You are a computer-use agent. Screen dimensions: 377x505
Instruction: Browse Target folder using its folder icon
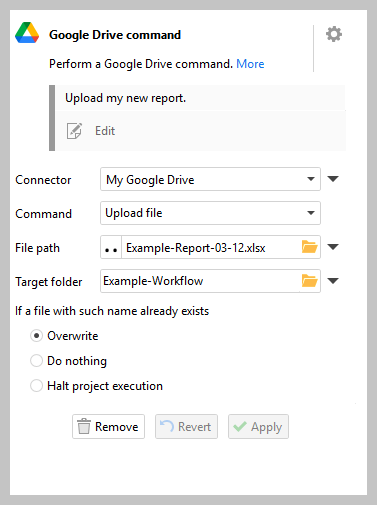309,281
